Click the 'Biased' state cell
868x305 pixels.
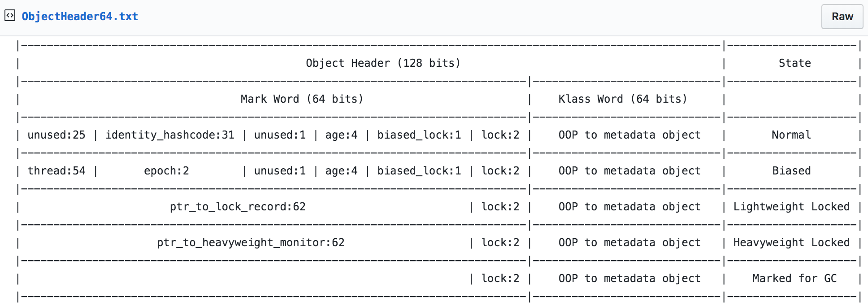click(x=791, y=171)
